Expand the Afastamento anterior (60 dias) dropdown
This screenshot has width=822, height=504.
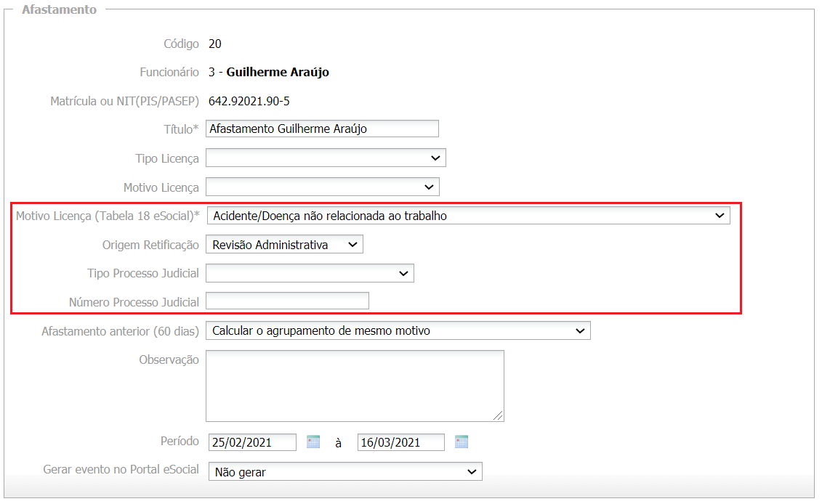(x=398, y=330)
